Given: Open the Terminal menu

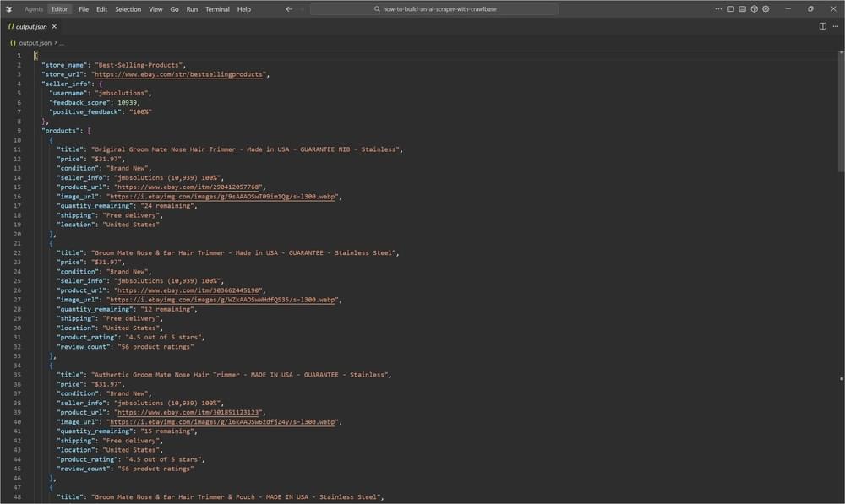Looking at the screenshot, I should (x=216, y=9).
